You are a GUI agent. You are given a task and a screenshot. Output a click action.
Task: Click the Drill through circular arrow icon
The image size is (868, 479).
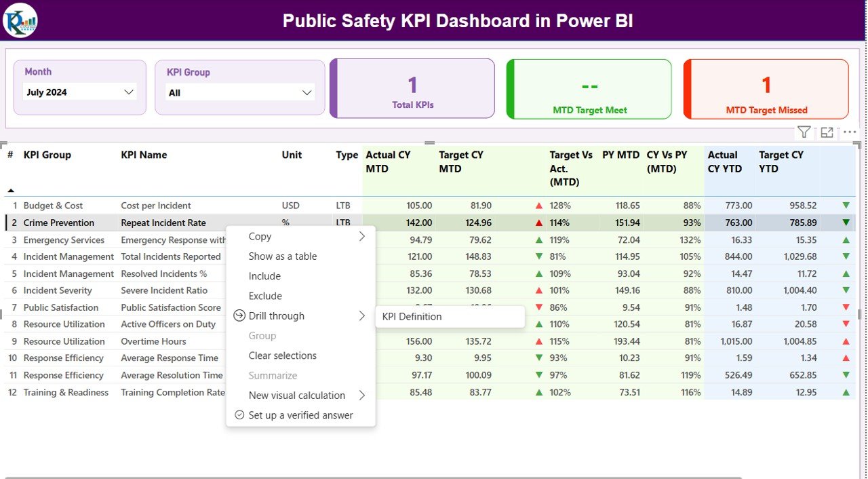point(239,315)
